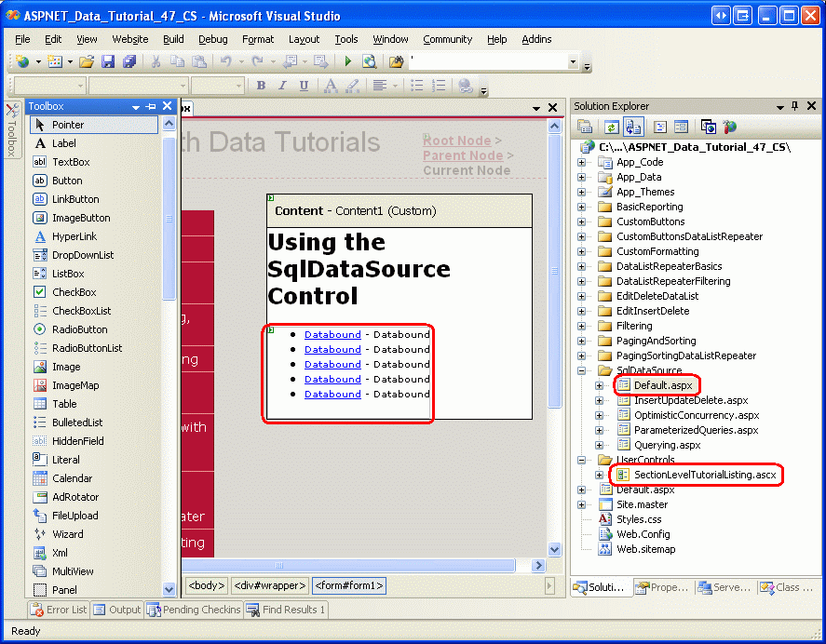Expand the SectionLevelTutorialListing.ascx node
Image resolution: width=826 pixels, height=644 pixels.
(600, 475)
